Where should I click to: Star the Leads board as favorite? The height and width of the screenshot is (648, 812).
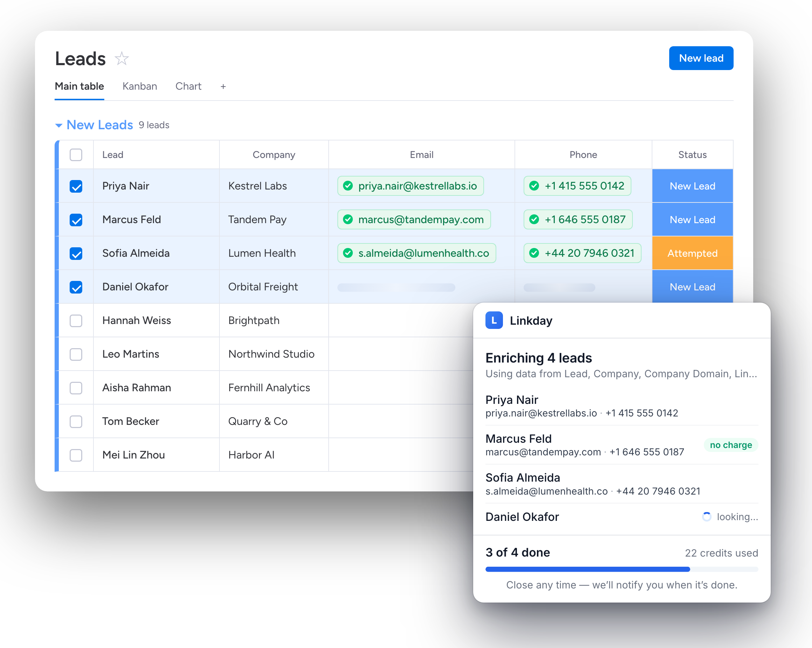pyautogui.click(x=121, y=58)
